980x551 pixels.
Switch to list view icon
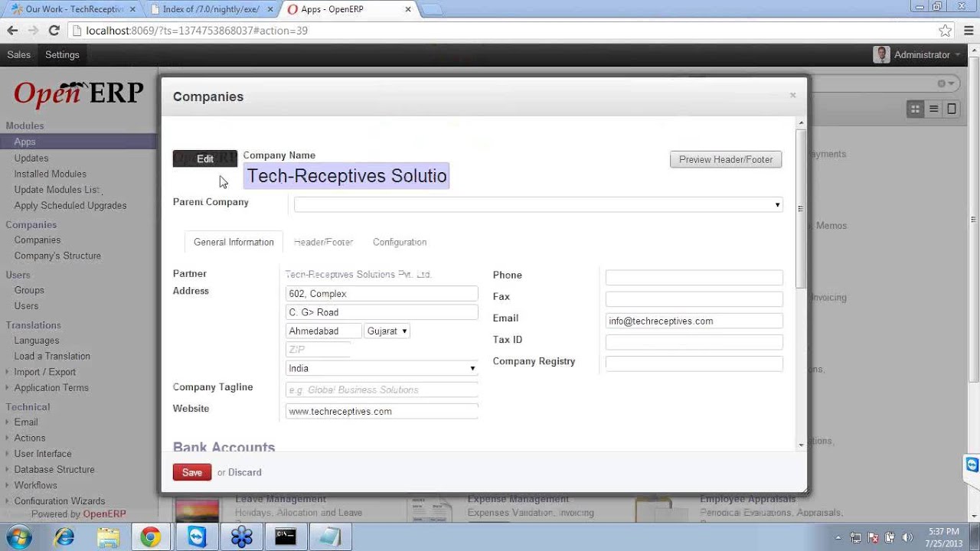[x=933, y=109]
